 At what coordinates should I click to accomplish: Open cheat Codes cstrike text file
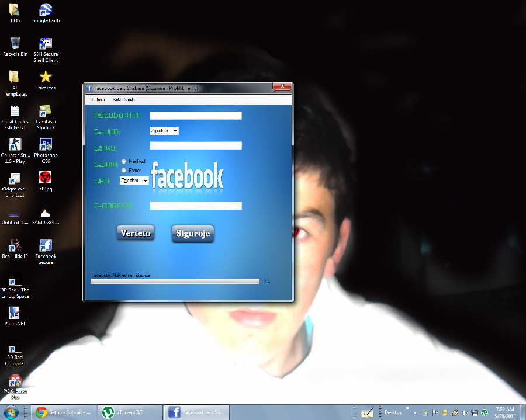coord(15,117)
